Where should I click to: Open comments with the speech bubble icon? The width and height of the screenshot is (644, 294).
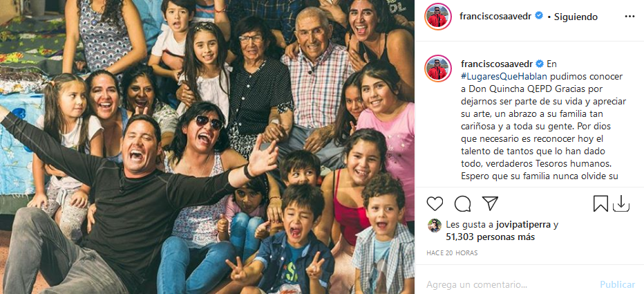pyautogui.click(x=462, y=203)
